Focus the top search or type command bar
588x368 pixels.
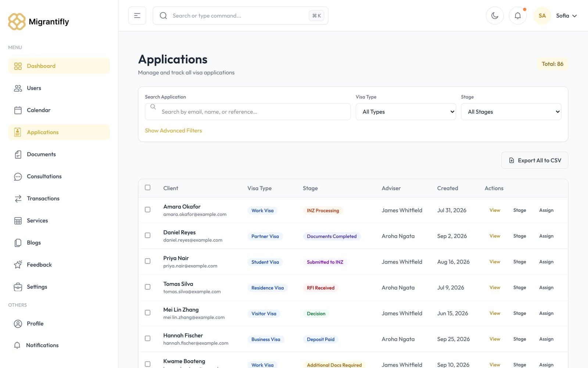[240, 15]
